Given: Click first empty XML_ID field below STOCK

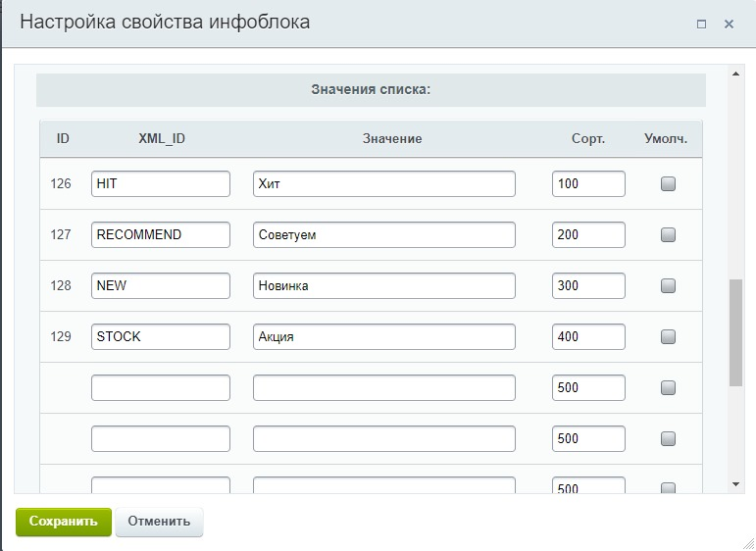Looking at the screenshot, I should [161, 387].
